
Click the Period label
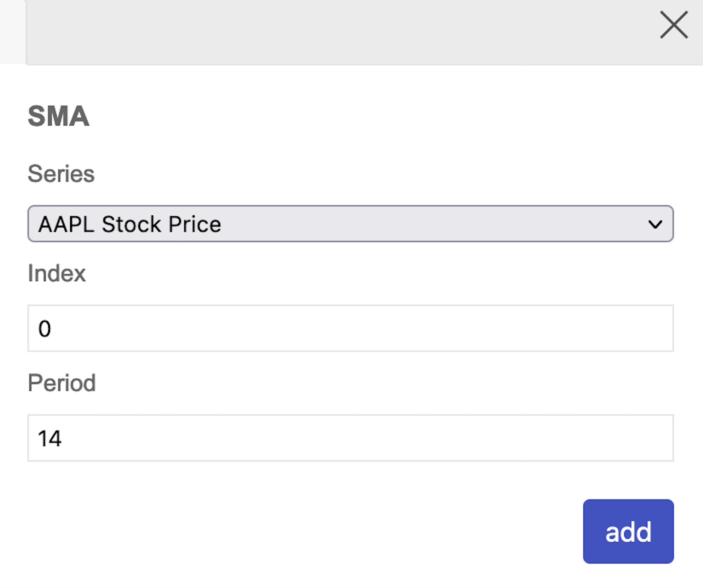point(62,382)
